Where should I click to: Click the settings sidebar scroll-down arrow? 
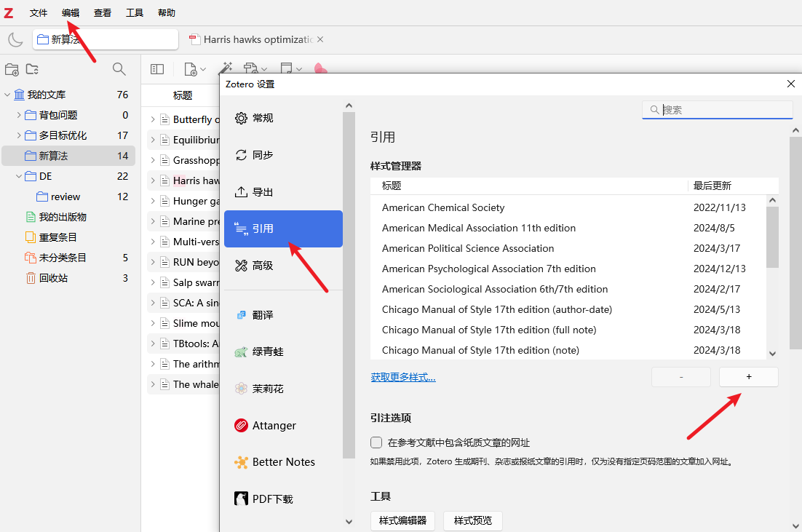(349, 522)
